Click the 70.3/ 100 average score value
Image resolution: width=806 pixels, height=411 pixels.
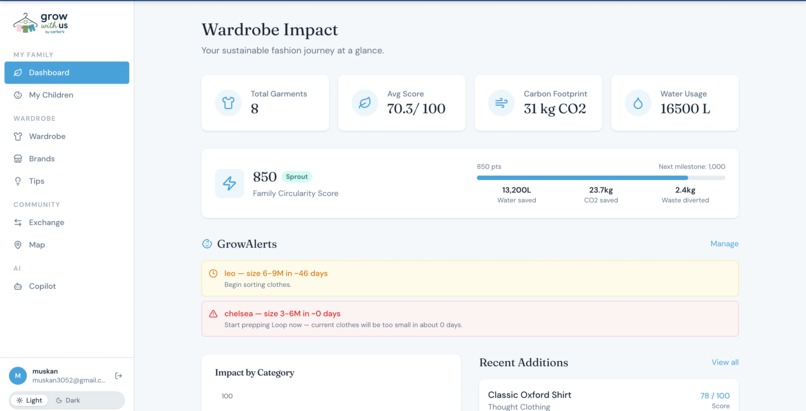coord(416,108)
